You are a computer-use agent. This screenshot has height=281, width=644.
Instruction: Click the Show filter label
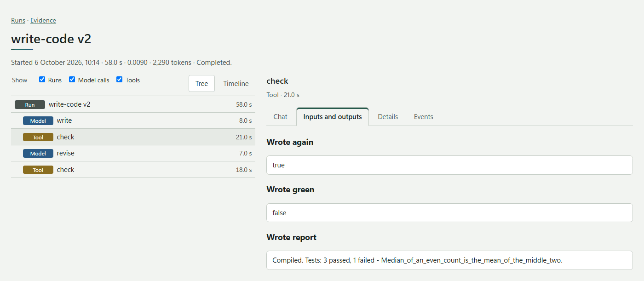(20, 80)
